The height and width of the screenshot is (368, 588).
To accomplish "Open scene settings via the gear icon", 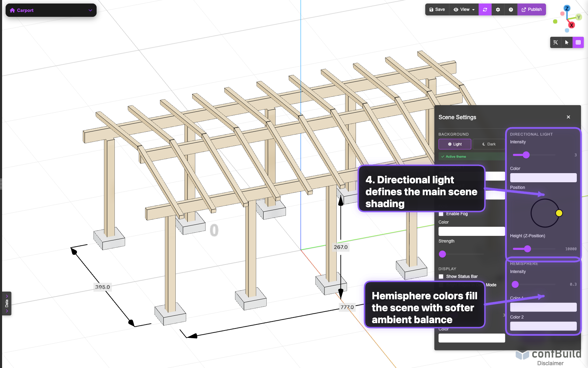I will tap(498, 10).
